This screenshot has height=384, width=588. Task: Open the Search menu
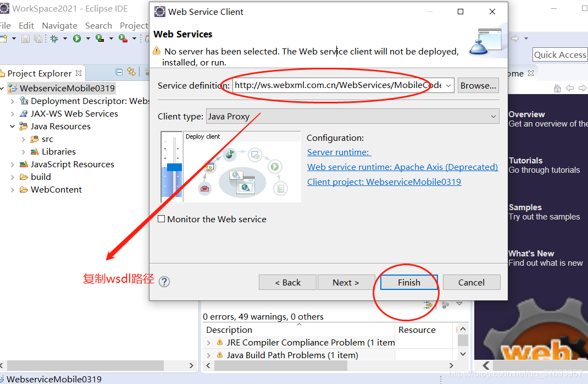(x=98, y=25)
